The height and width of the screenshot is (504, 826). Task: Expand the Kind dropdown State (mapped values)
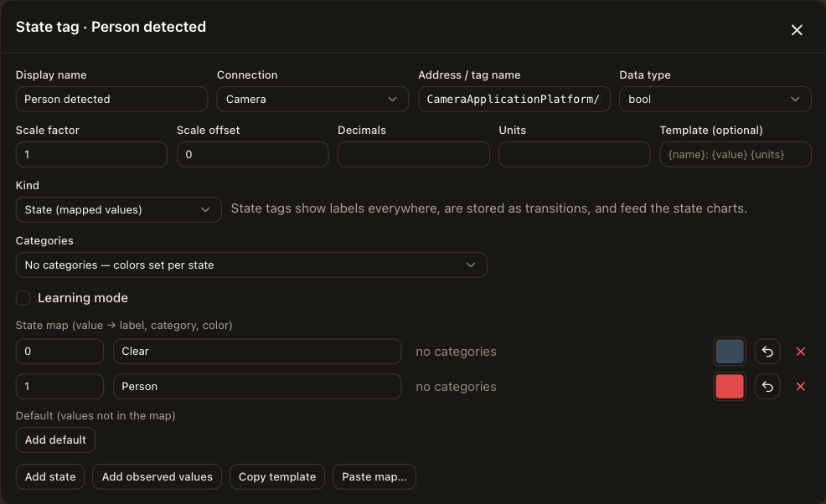click(118, 209)
